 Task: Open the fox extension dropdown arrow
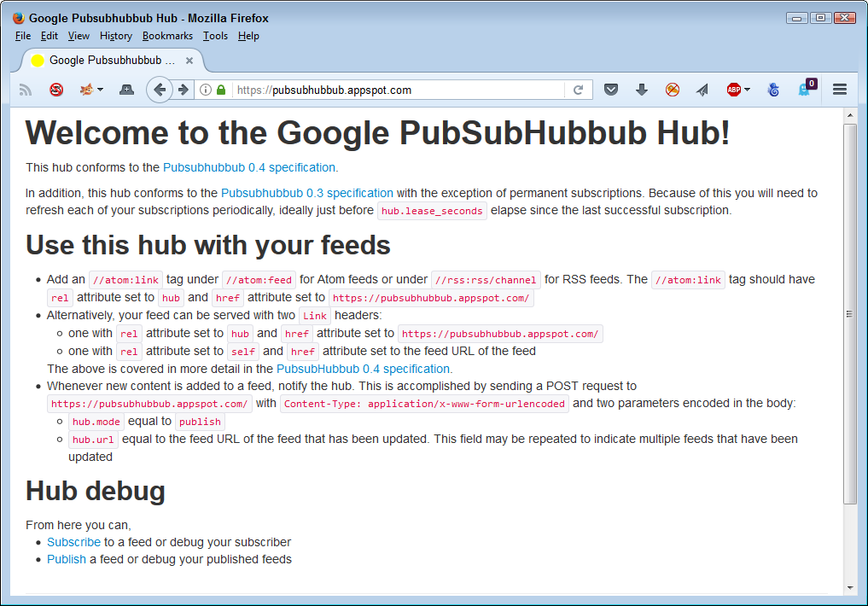(100, 90)
